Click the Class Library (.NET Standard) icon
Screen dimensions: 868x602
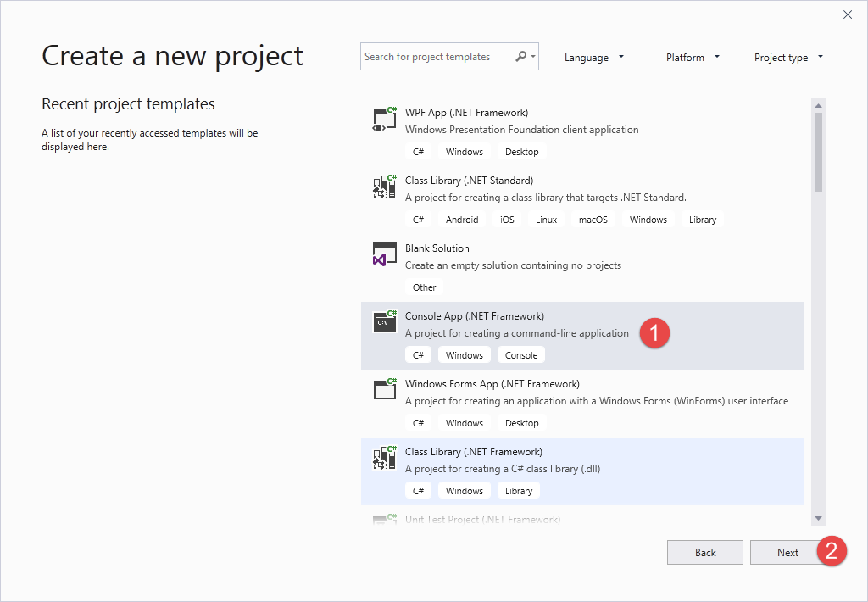tap(384, 187)
